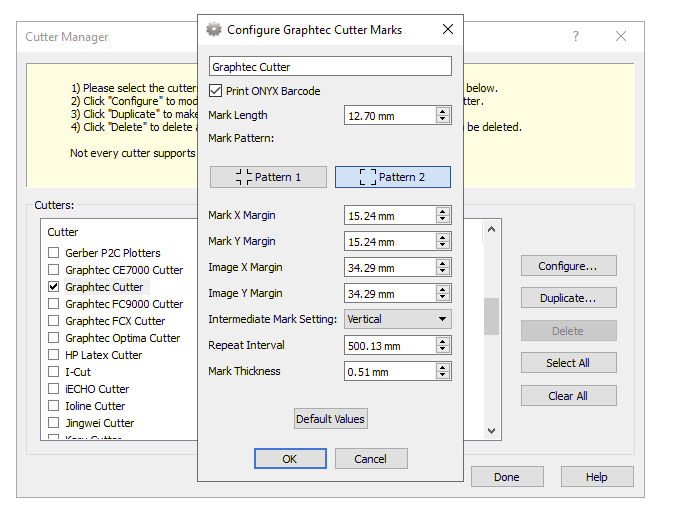The height and width of the screenshot is (513, 673).
Task: Decrease Mark Length with down arrow
Action: point(443,119)
